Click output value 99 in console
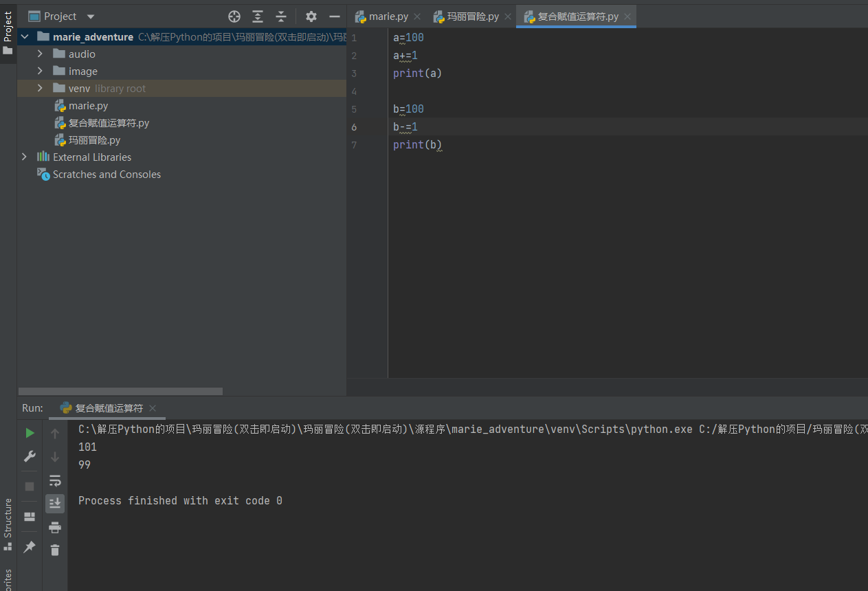The image size is (868, 591). pos(85,465)
